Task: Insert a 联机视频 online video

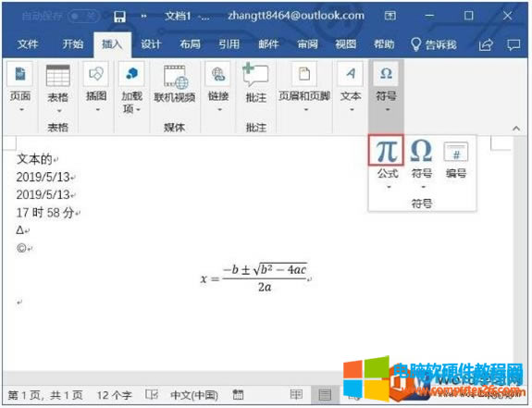Action: pos(175,83)
